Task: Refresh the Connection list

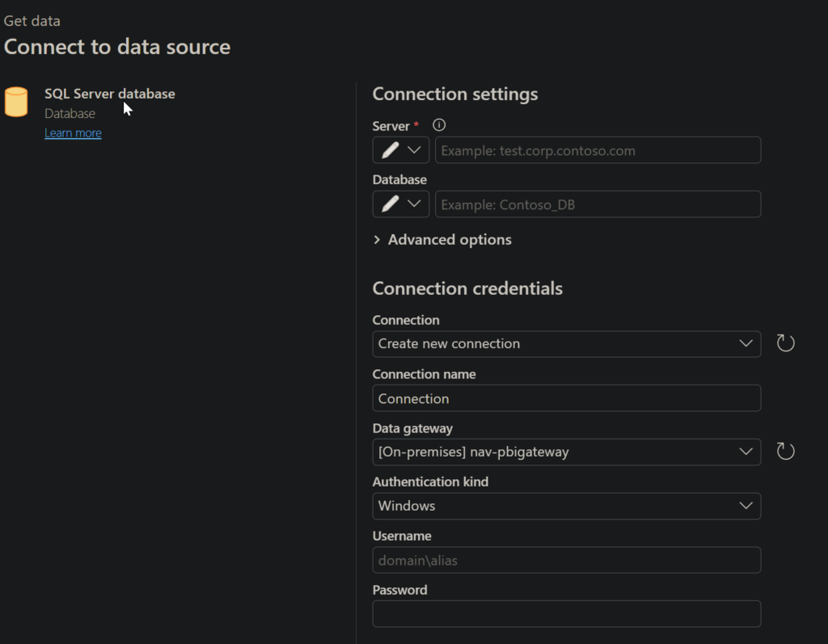Action: [785, 343]
